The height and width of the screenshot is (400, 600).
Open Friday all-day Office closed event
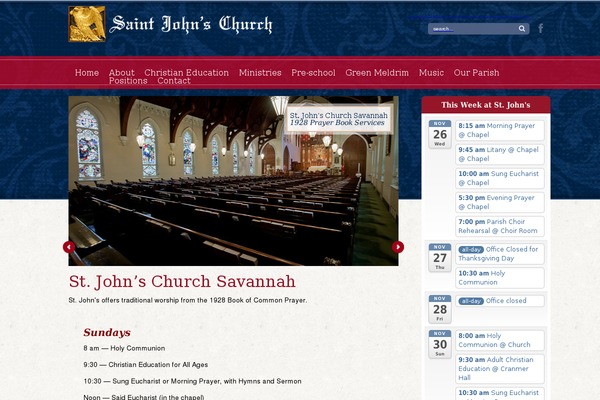pos(499,301)
